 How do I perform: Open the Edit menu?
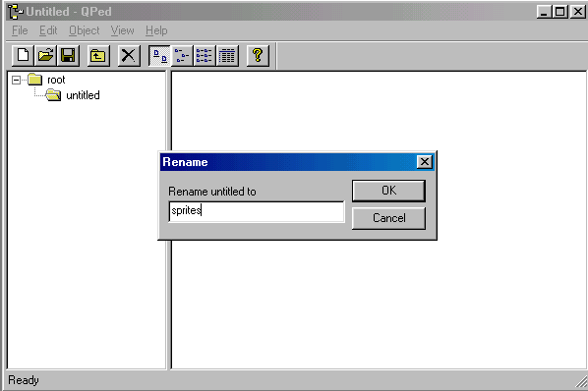tap(48, 30)
